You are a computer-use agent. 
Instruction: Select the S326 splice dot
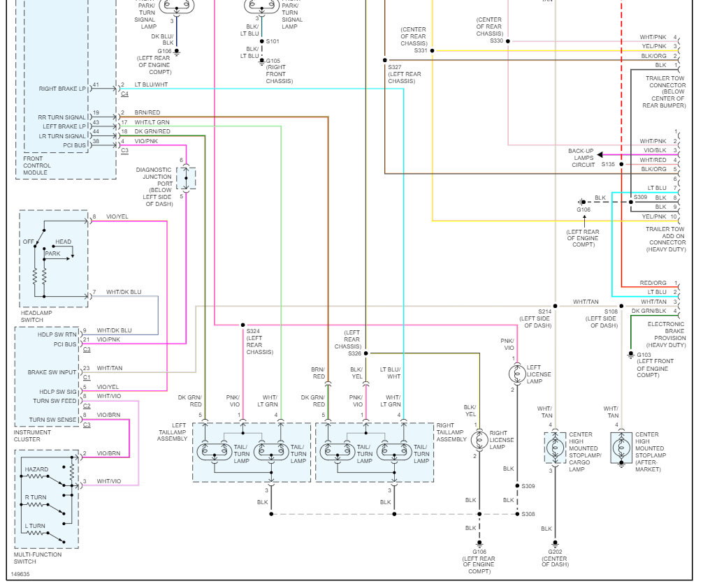click(x=366, y=353)
